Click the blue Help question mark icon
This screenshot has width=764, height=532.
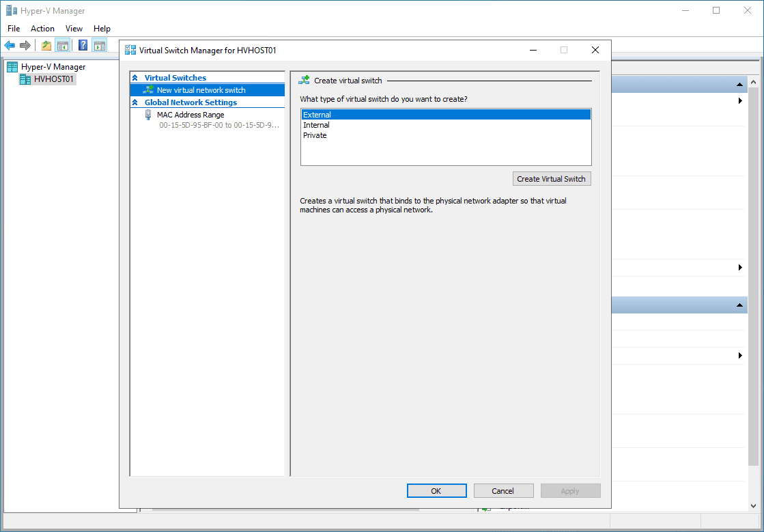click(83, 45)
